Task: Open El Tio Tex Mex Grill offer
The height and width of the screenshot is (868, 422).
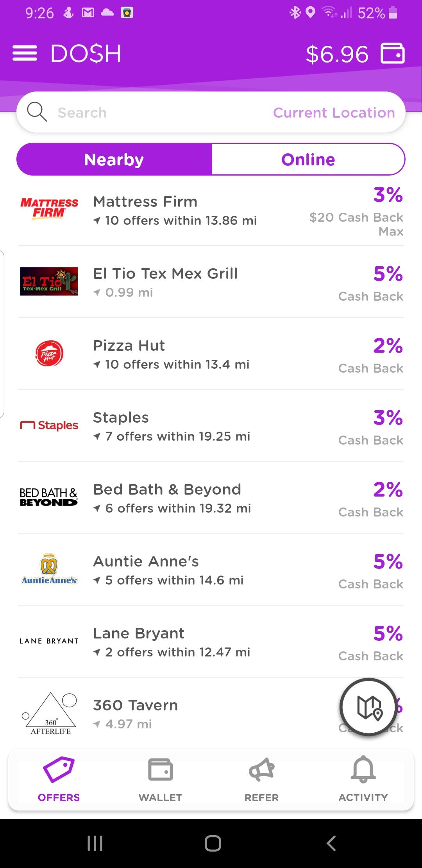Action: (211, 282)
